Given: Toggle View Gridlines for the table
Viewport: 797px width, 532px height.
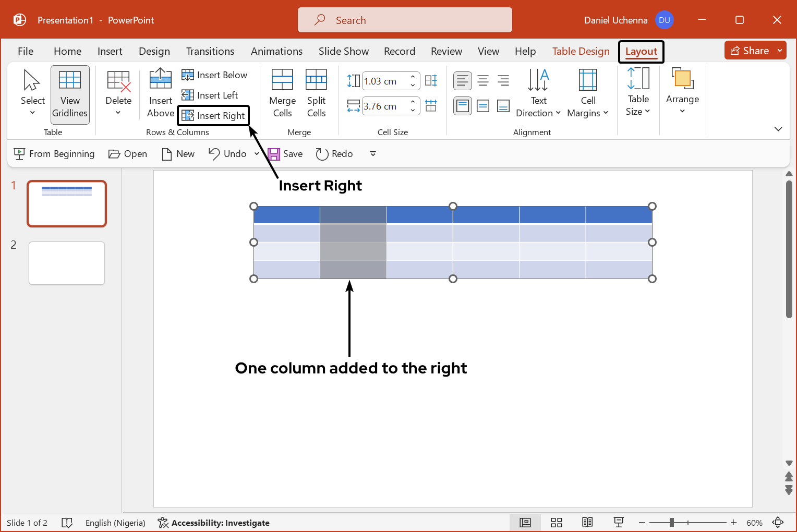Looking at the screenshot, I should 70,94.
